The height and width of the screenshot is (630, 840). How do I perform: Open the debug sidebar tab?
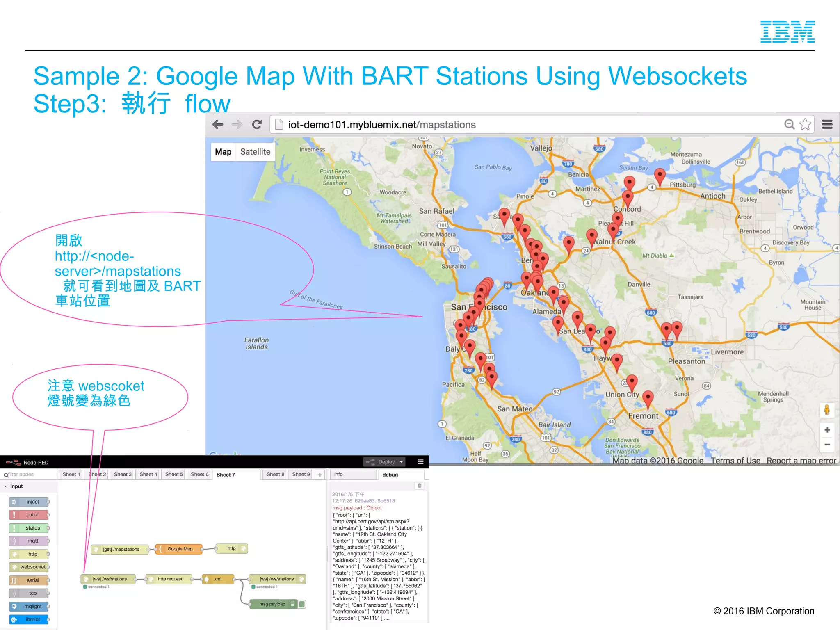(401, 475)
